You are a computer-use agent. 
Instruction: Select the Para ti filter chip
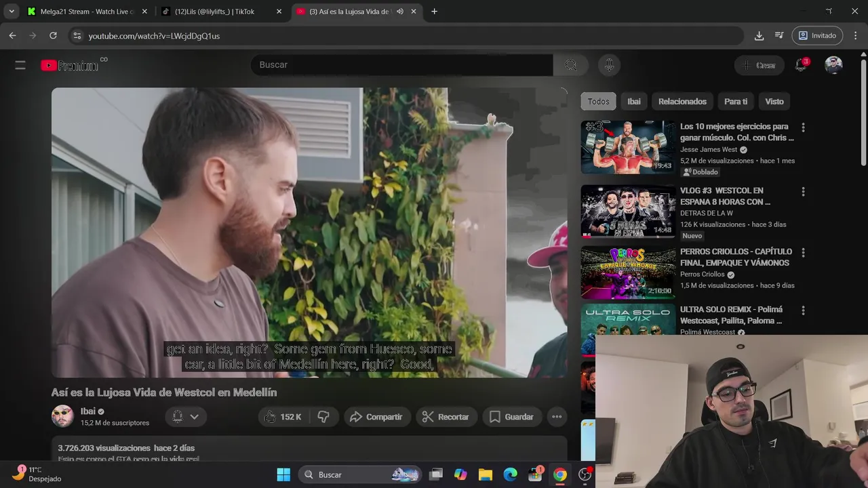coord(736,102)
